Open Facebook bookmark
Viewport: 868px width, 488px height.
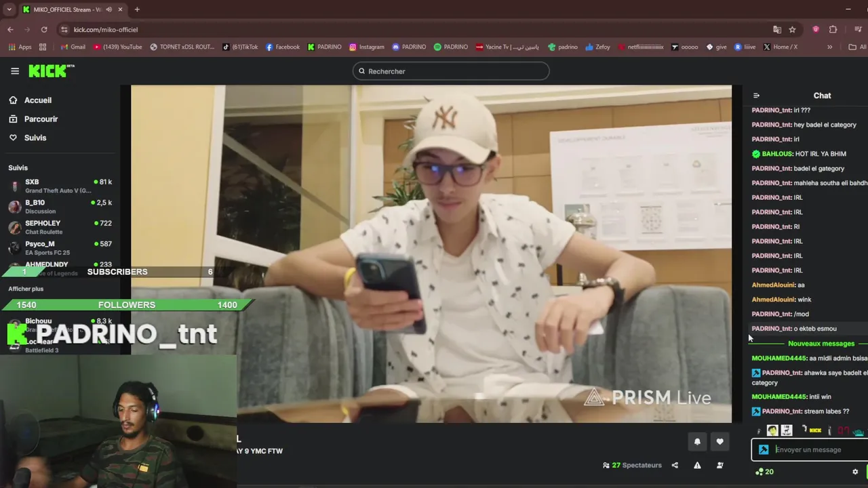tap(282, 47)
